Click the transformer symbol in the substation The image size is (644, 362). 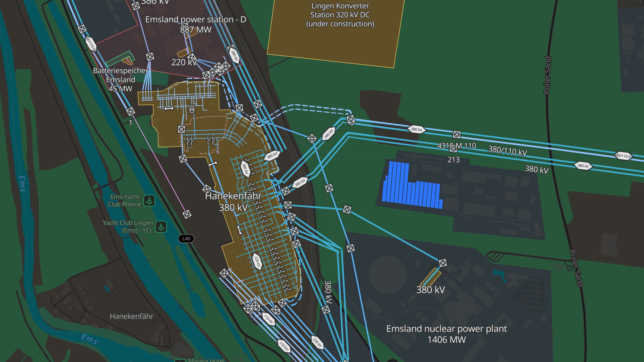pos(192,110)
